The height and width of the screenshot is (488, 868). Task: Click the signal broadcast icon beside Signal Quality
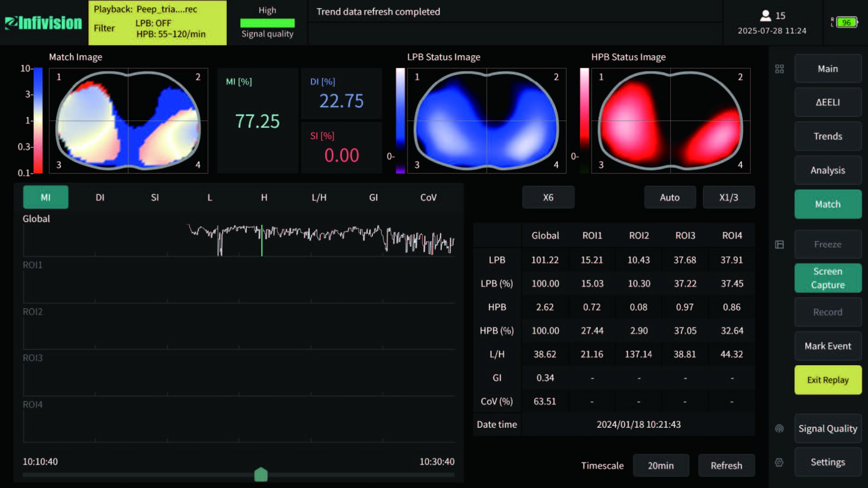[x=779, y=429]
